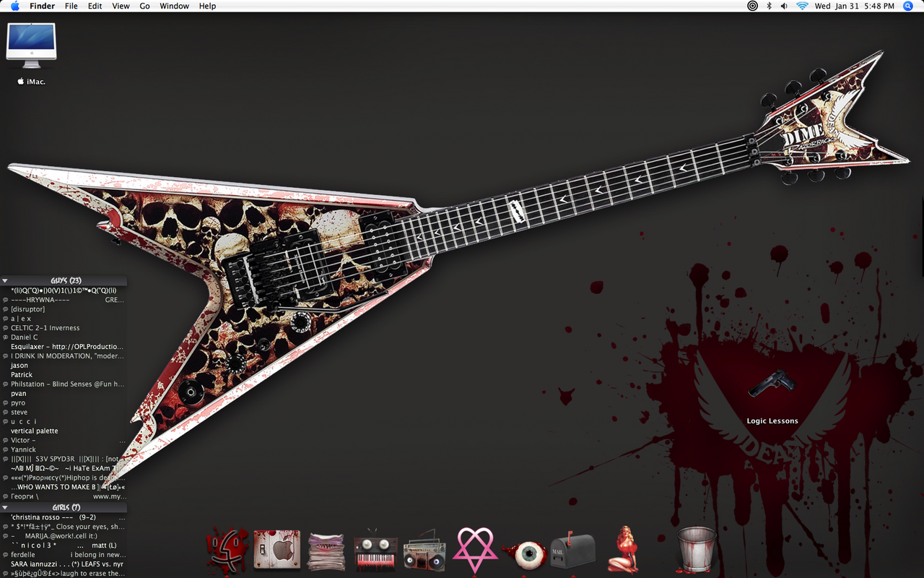
Task: Select buddy 'Esquilaxer - http://OPLProductio...'
Action: click(64, 347)
